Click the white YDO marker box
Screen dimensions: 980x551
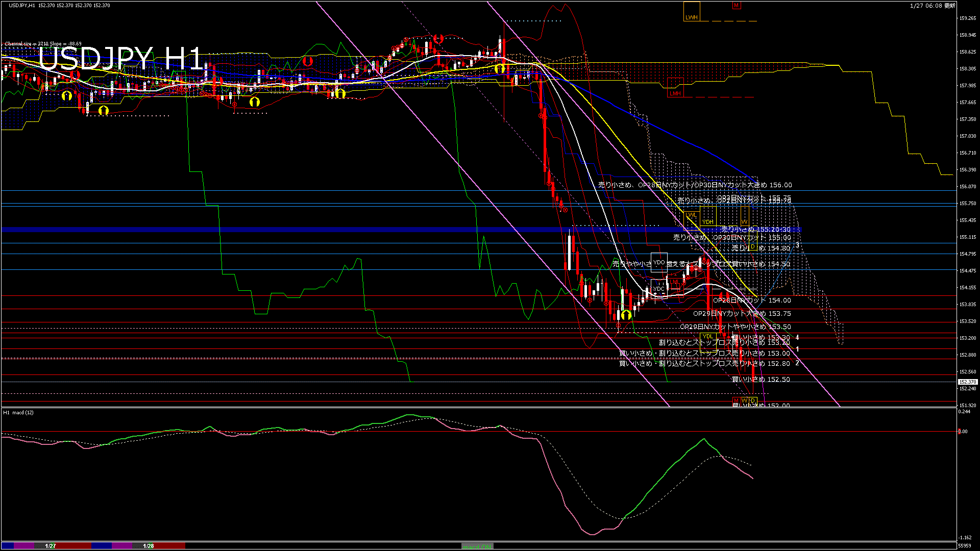pos(659,262)
